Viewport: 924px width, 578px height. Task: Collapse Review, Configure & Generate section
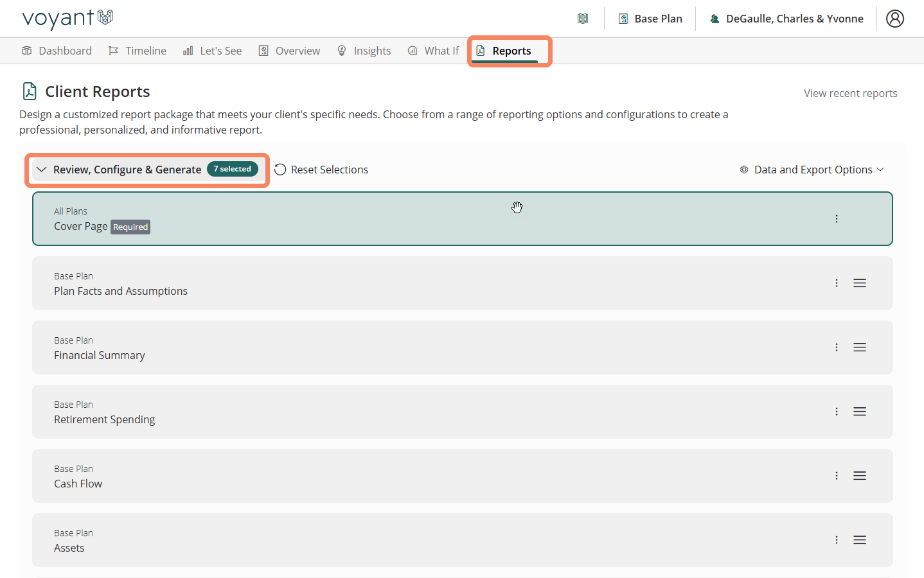click(x=42, y=170)
